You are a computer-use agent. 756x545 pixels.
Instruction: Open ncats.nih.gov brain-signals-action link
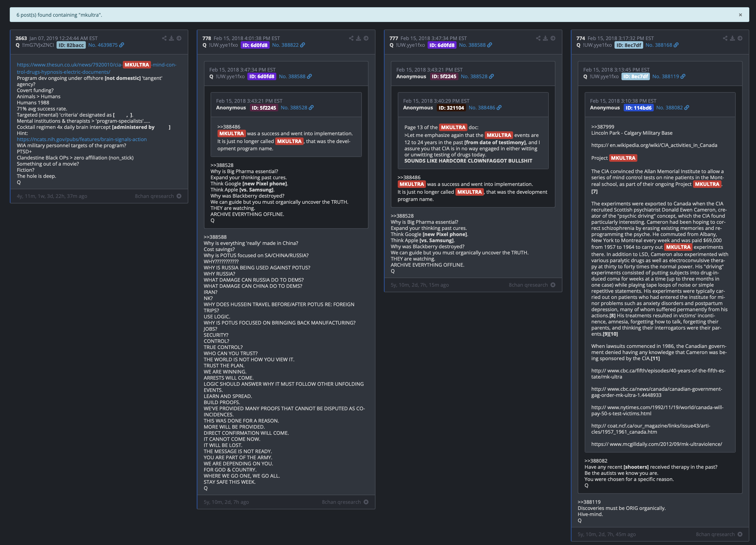pyautogui.click(x=82, y=139)
